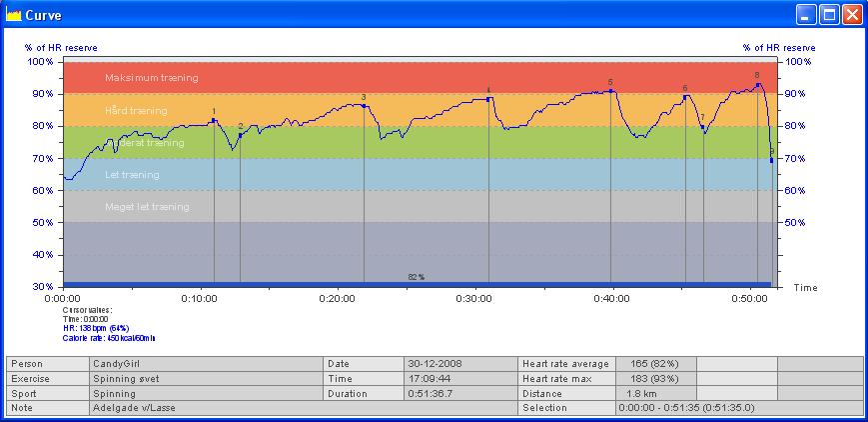The image size is (868, 422).
Task: Click the Heart rate max label
Action: click(x=567, y=379)
